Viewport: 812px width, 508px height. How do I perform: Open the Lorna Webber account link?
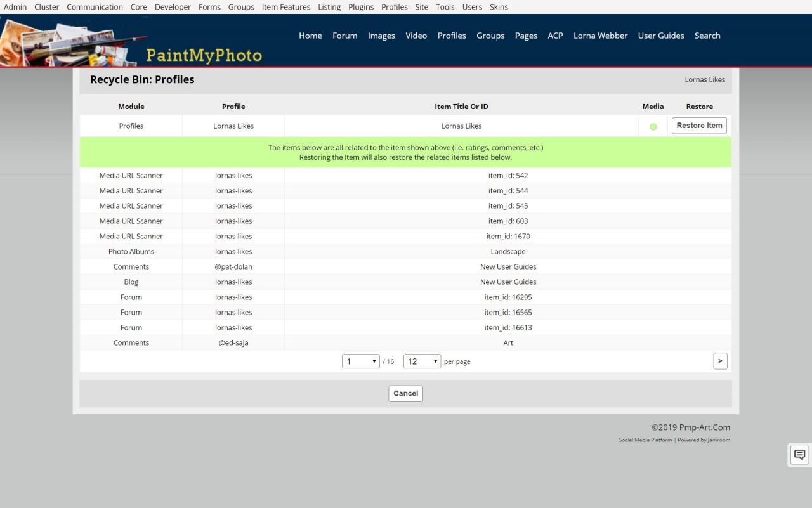coord(601,36)
